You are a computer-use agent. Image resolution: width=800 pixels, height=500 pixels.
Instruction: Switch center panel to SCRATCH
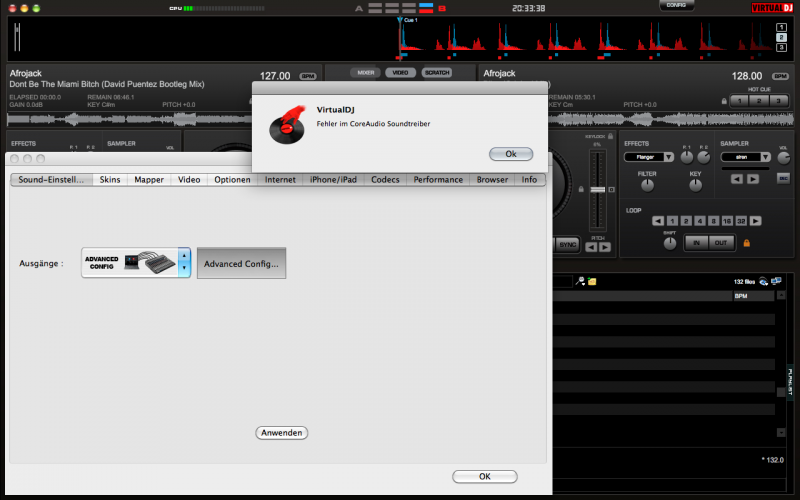coord(437,72)
